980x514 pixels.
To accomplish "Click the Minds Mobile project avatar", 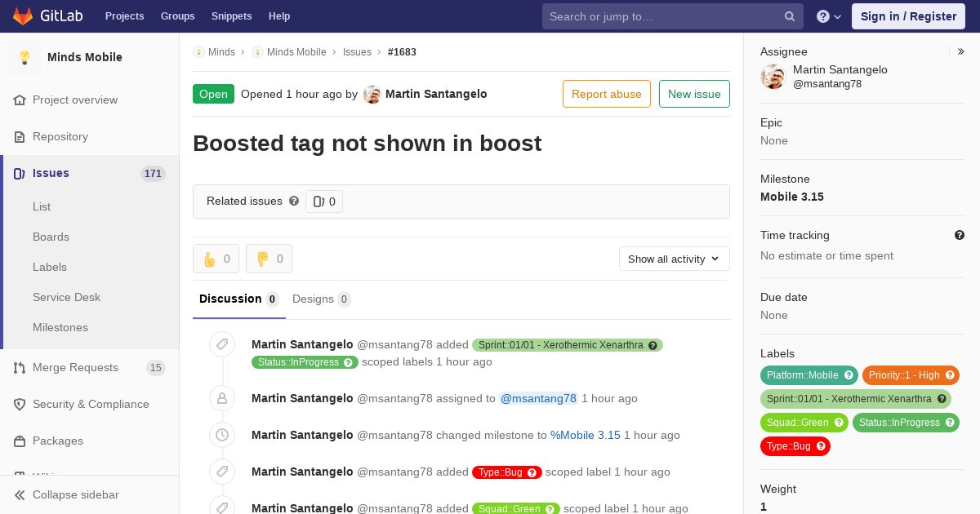I will tap(24, 57).
